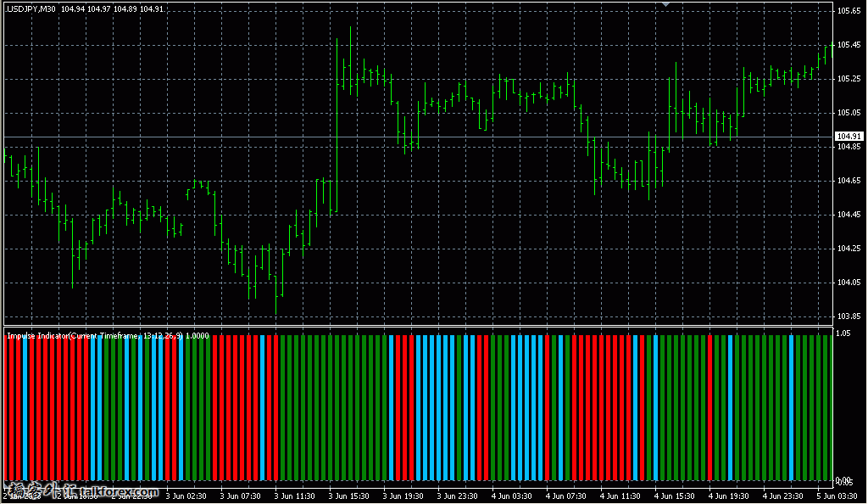
Task: Click the 4 Jun 19:30 time label
Action: click(x=728, y=496)
